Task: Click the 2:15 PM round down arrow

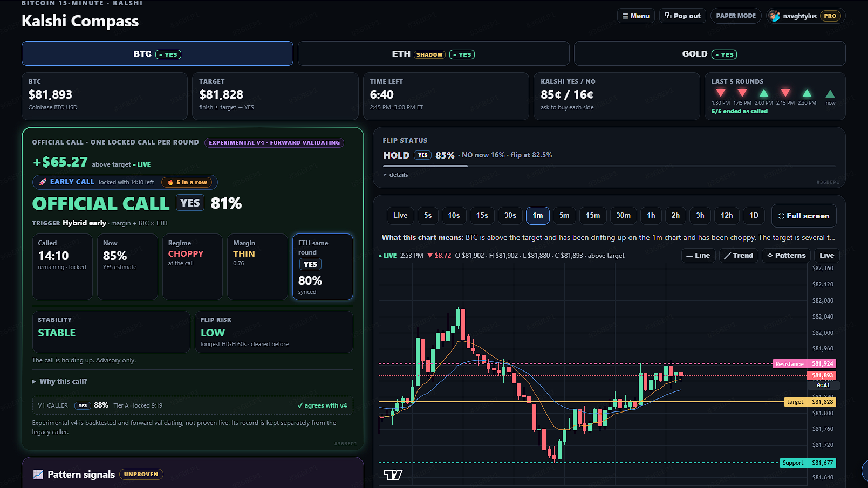Action: (x=785, y=93)
